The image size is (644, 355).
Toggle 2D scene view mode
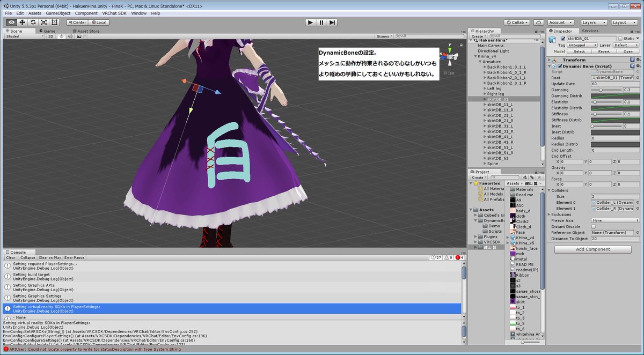[51, 36]
